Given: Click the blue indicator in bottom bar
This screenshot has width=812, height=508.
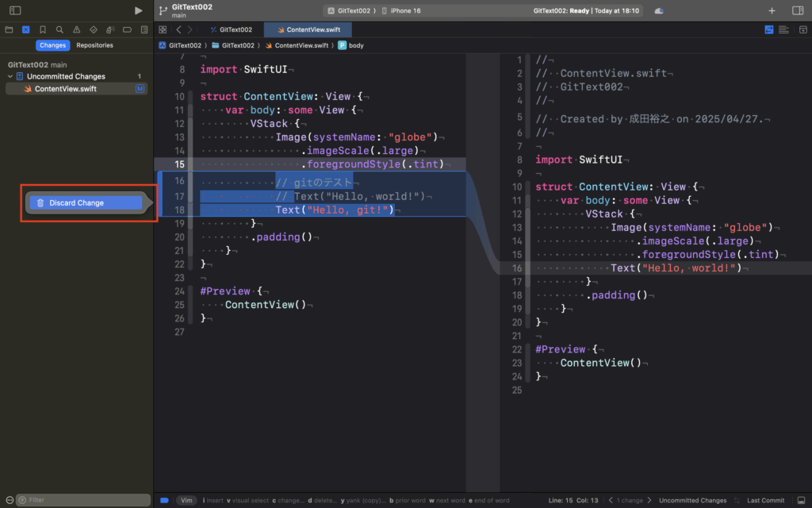Looking at the screenshot, I should click(x=164, y=500).
